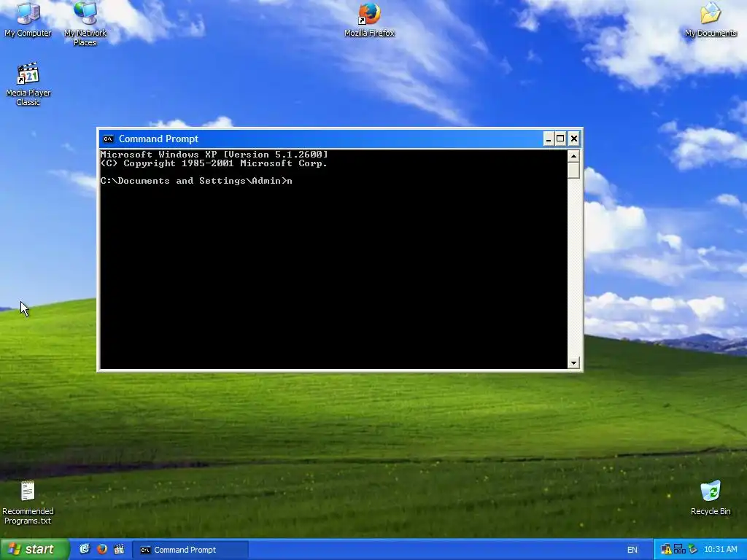
Task: Maximize the Command Prompt window
Action: [x=561, y=139]
